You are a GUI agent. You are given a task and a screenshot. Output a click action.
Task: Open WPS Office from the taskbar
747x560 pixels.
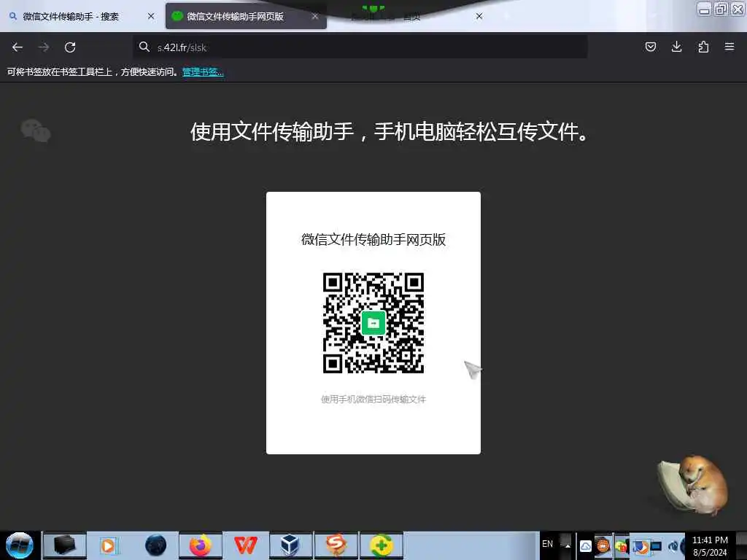tap(246, 545)
